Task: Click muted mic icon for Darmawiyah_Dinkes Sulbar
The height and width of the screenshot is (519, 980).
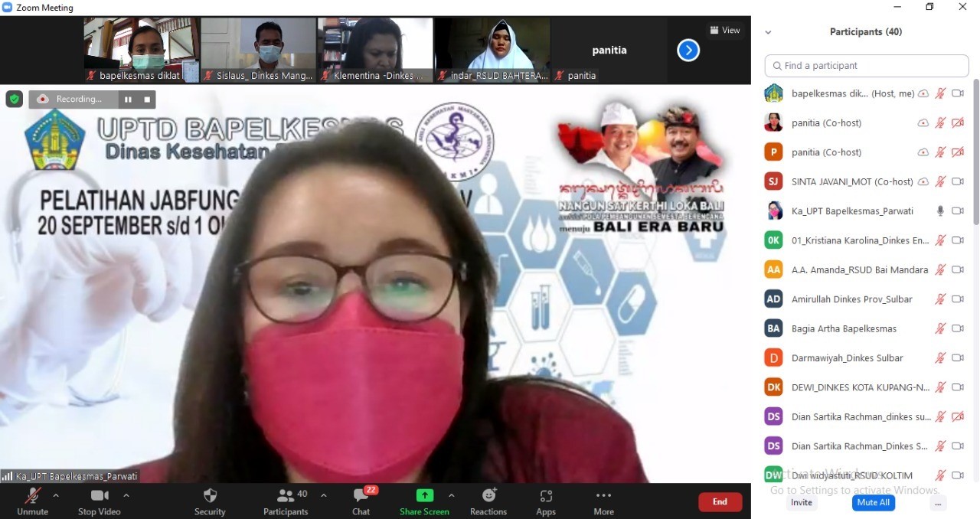Action: click(x=940, y=357)
